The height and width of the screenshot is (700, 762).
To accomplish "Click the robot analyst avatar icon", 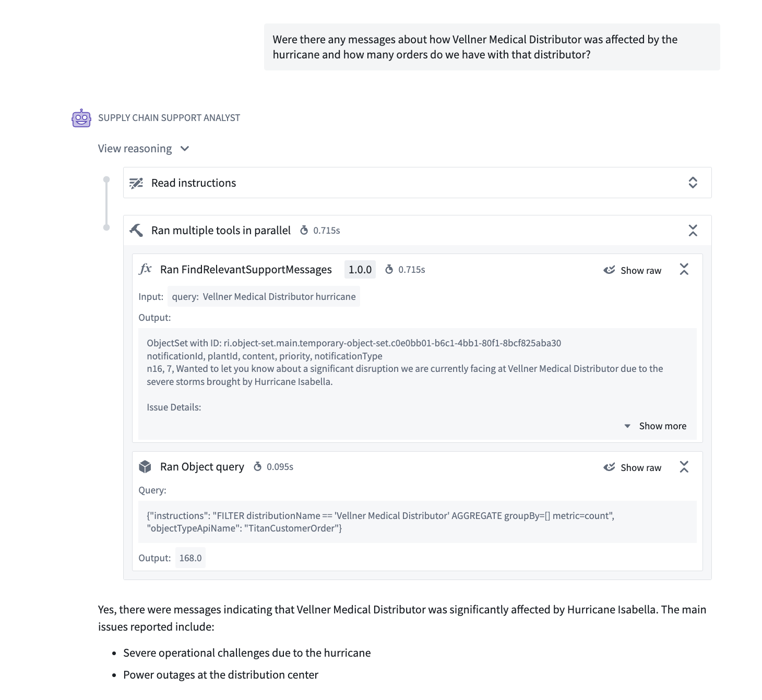I will tap(81, 118).
